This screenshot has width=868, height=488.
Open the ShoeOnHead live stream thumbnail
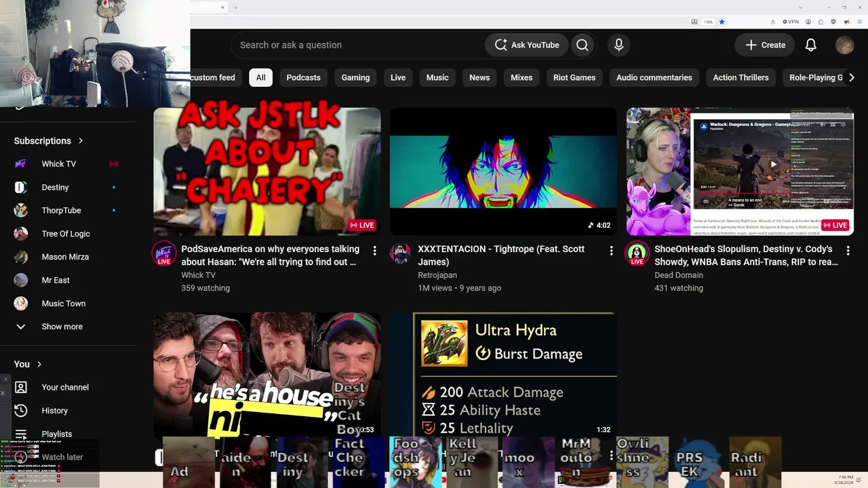pyautogui.click(x=740, y=171)
